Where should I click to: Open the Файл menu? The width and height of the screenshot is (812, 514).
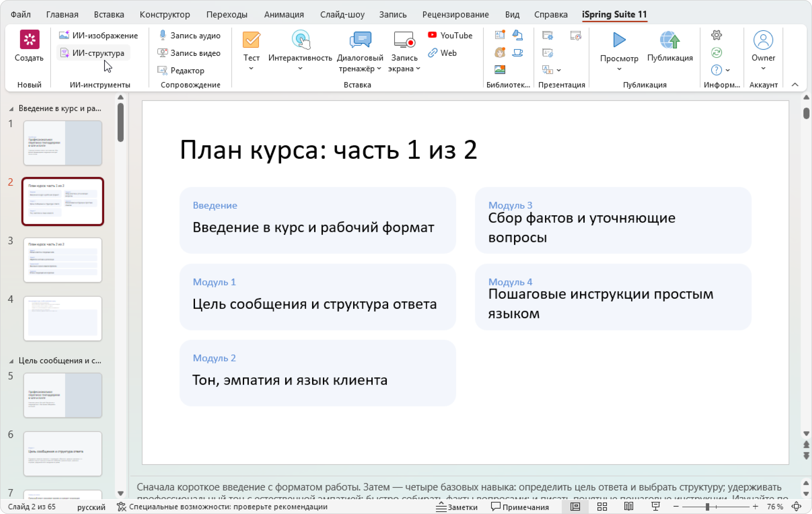pyautogui.click(x=21, y=14)
